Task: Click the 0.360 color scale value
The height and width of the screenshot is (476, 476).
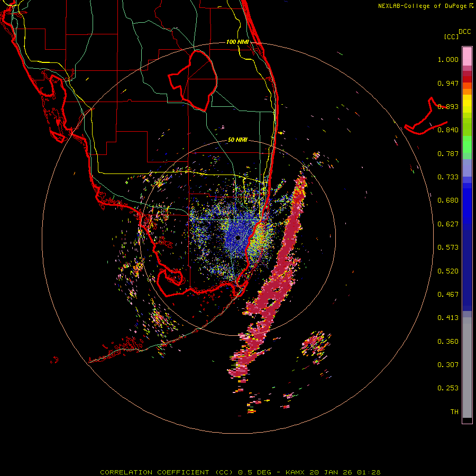Action: (448, 342)
